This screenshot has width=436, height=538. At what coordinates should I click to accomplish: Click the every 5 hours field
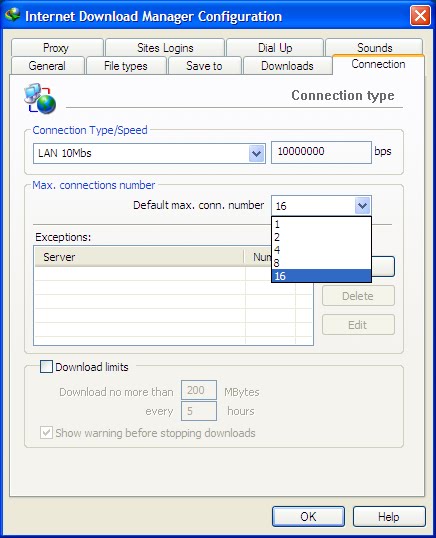(x=199, y=411)
